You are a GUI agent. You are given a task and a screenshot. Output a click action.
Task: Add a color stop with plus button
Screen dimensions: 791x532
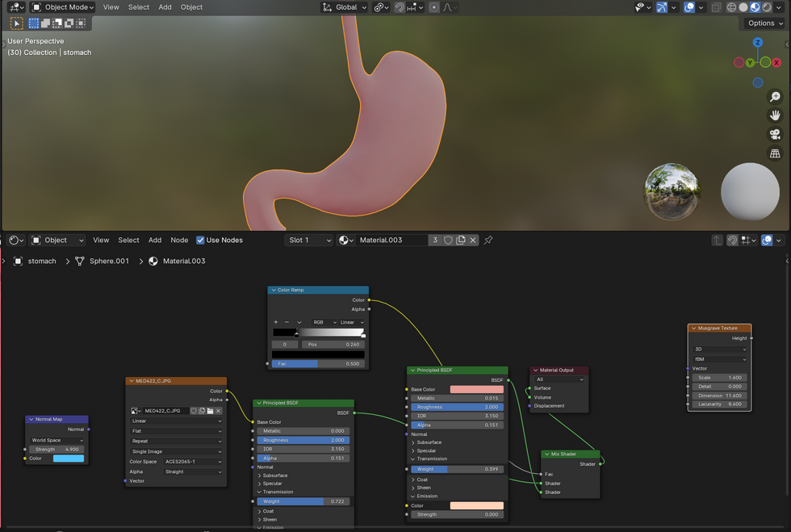[275, 322]
